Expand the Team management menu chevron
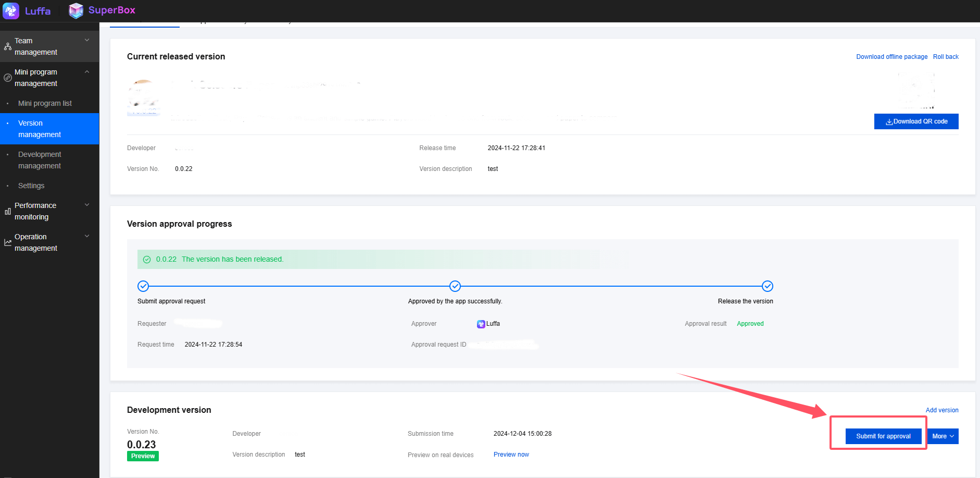 click(87, 40)
